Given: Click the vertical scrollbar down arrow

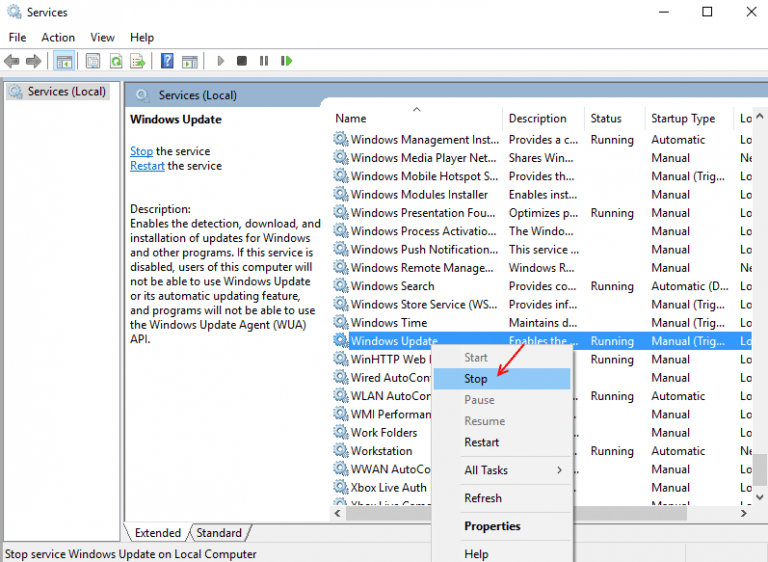Looking at the screenshot, I should (760, 497).
